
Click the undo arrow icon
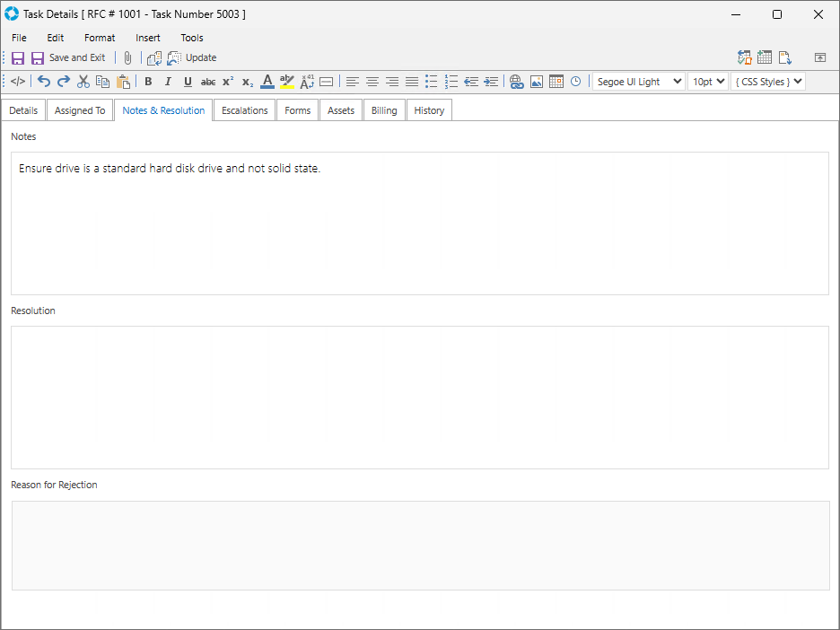[44, 82]
